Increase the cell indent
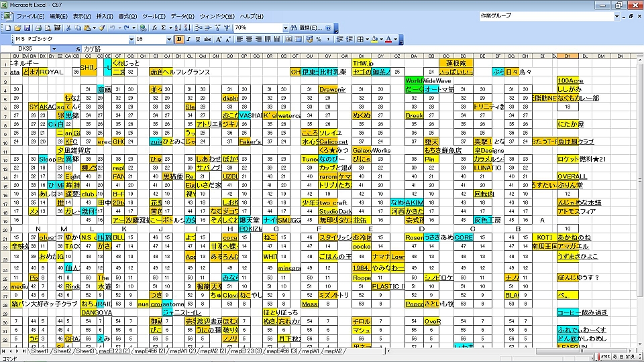The image size is (644, 362). [x=349, y=40]
